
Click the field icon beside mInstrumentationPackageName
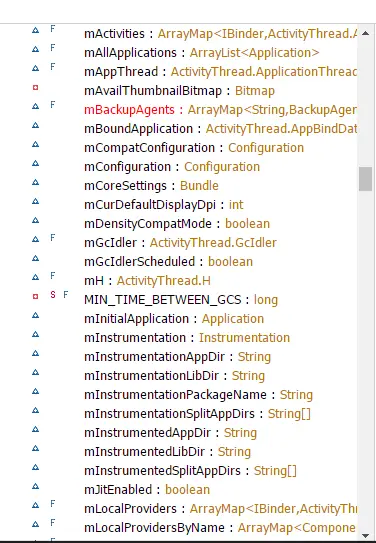35,392
